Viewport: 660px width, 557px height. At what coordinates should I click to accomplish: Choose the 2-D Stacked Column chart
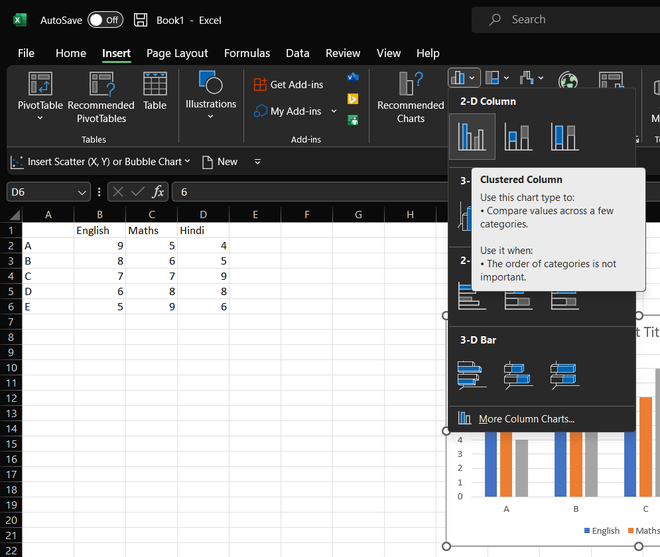point(518,136)
